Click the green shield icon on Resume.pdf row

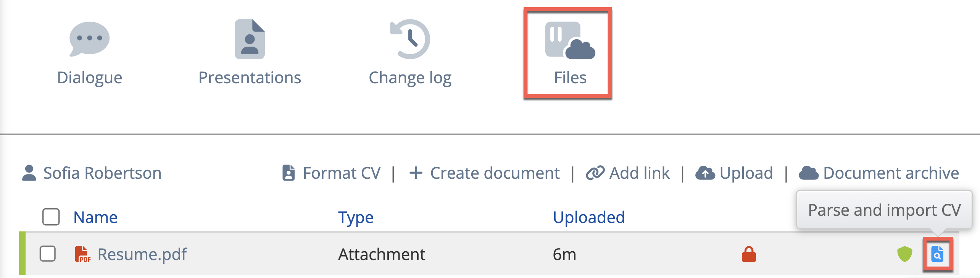(904, 254)
